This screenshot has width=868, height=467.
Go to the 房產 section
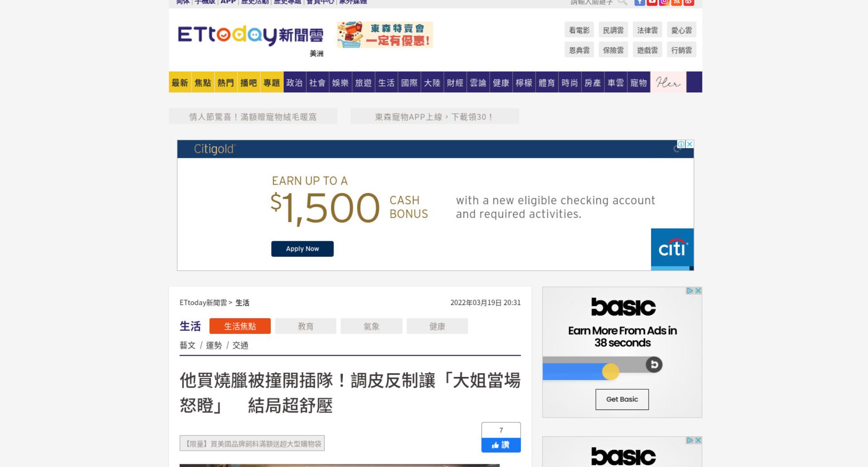coord(593,82)
